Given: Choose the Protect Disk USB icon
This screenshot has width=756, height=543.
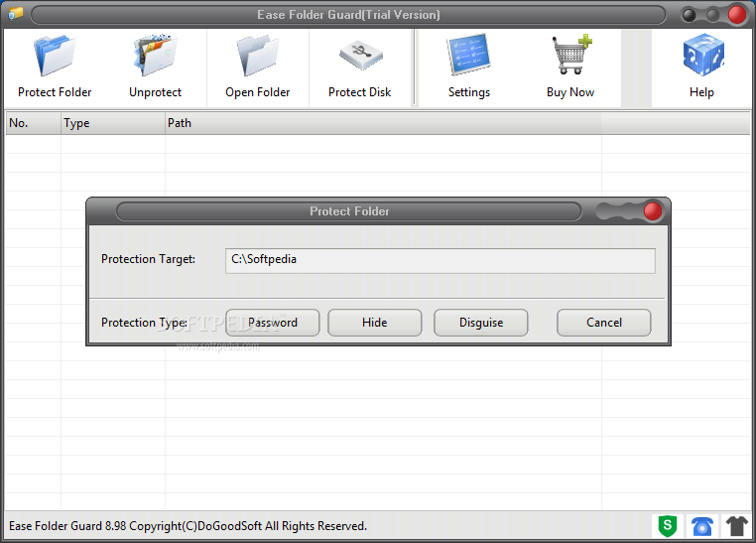Looking at the screenshot, I should click(360, 55).
